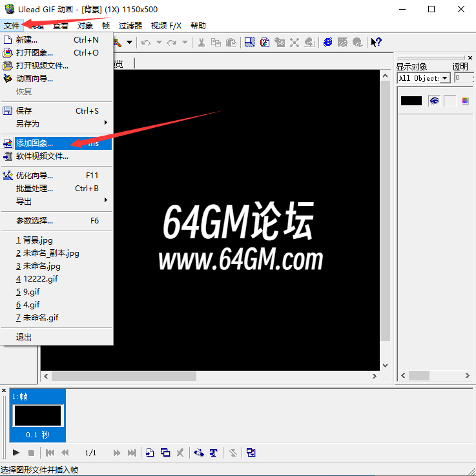Click the Internet Explorer preview icon
This screenshot has width=476, height=476.
pos(327,42)
